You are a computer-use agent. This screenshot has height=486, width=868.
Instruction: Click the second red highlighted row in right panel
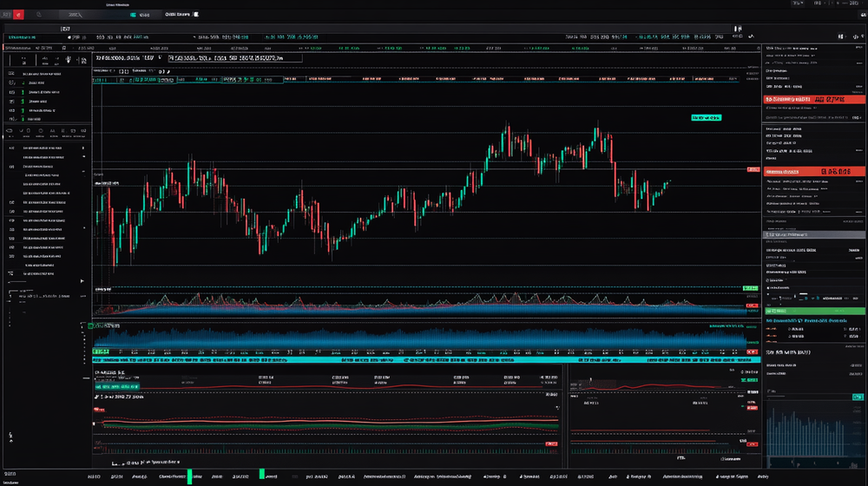point(814,172)
